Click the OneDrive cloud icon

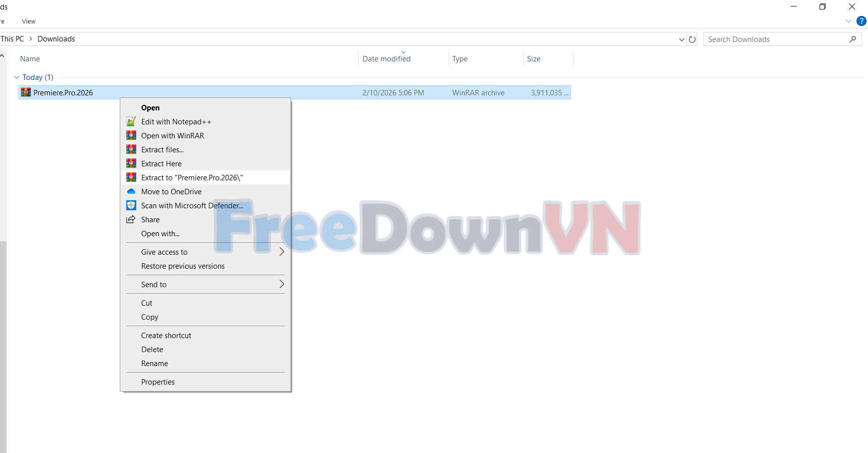click(x=131, y=191)
